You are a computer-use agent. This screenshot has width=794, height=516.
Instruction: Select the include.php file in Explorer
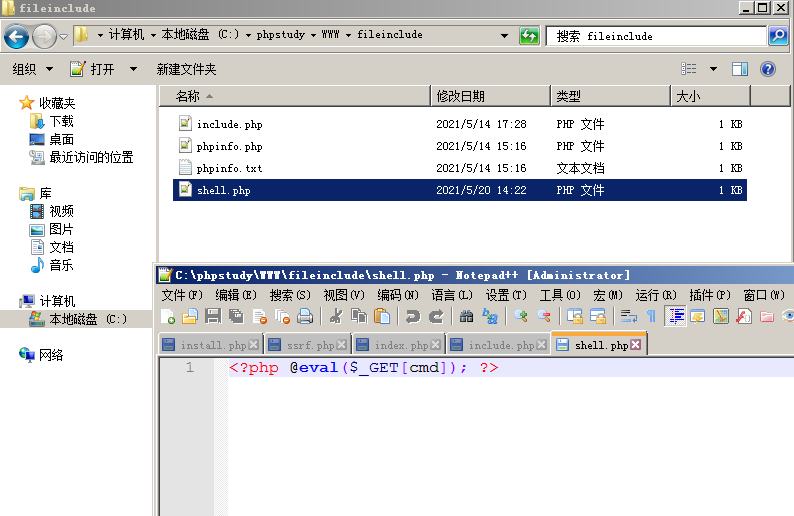459,124
